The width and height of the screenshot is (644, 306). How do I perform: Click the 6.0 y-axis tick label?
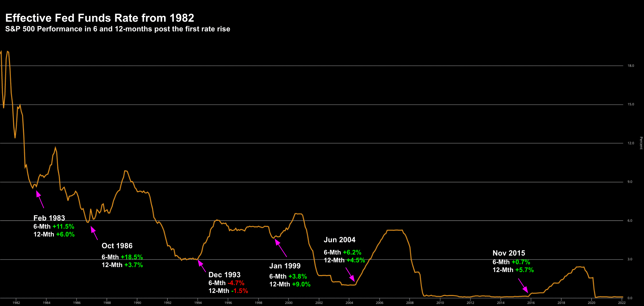630,221
